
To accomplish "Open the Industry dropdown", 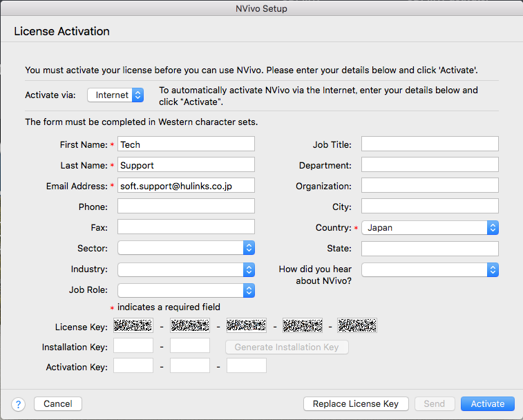I will 186,269.
